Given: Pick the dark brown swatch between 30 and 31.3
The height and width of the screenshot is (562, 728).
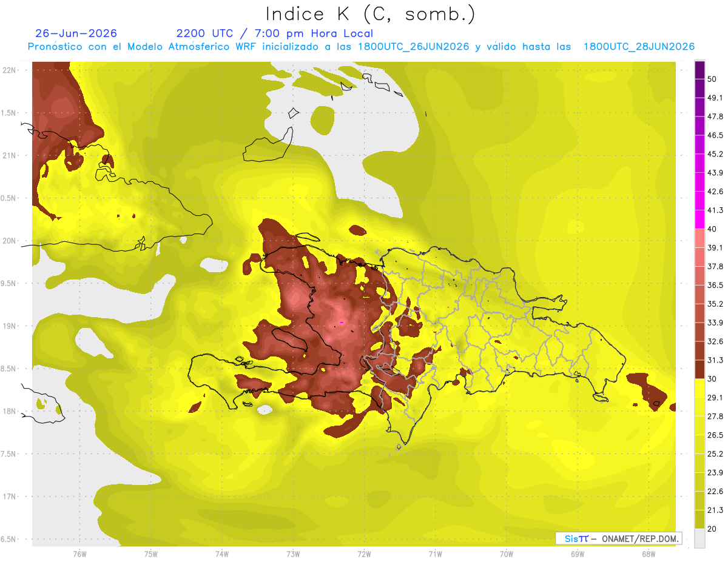Looking at the screenshot, I should tap(699, 369).
